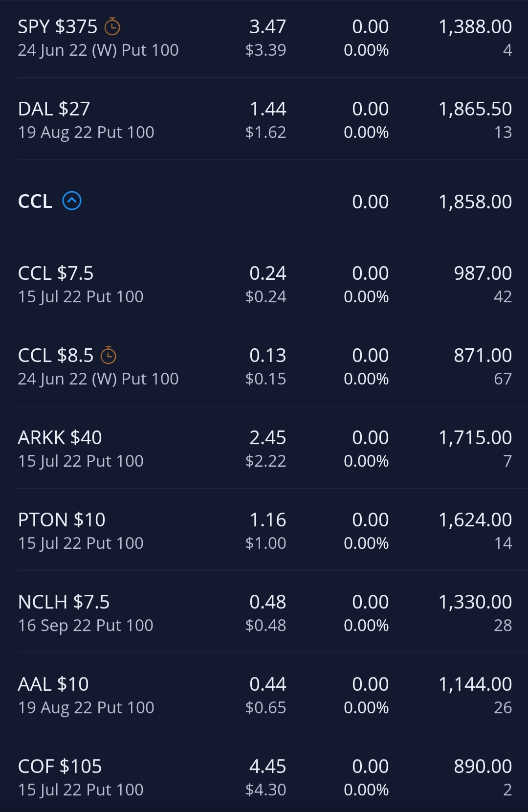Tap the CCL group total 1,858.00
The image size is (528, 812).
tap(475, 202)
